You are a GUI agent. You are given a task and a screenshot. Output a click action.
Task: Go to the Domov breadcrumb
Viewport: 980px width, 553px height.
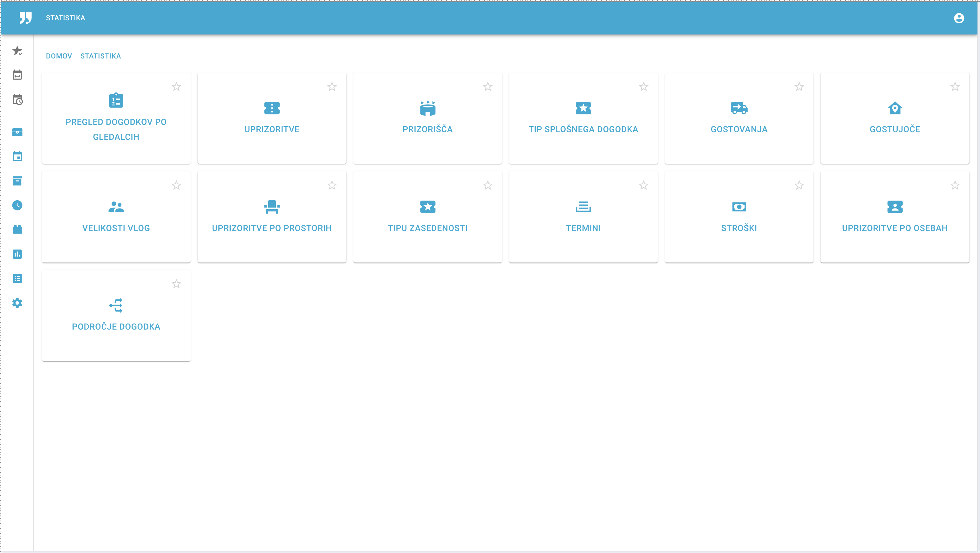(59, 56)
